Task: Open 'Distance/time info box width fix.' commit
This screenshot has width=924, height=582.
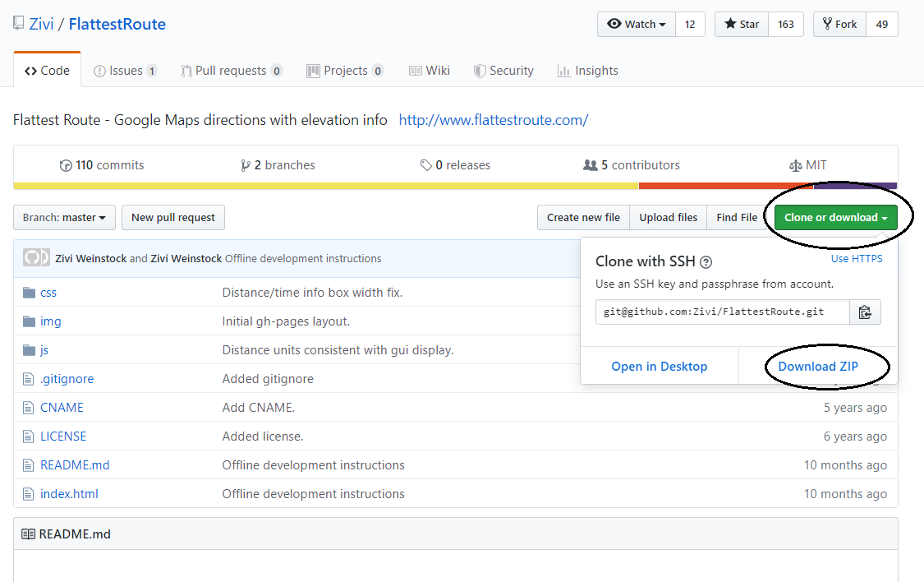Action: coord(312,293)
